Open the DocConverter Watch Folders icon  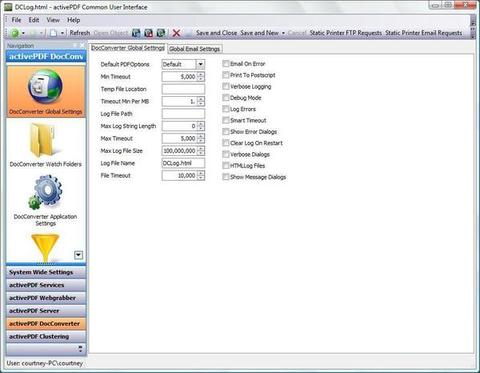pyautogui.click(x=43, y=140)
